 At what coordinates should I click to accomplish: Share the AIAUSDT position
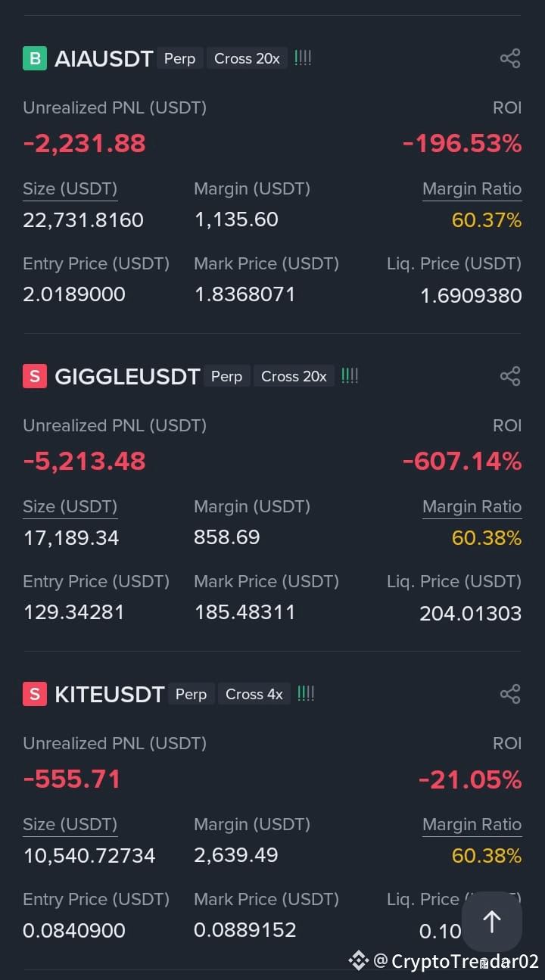coord(510,58)
